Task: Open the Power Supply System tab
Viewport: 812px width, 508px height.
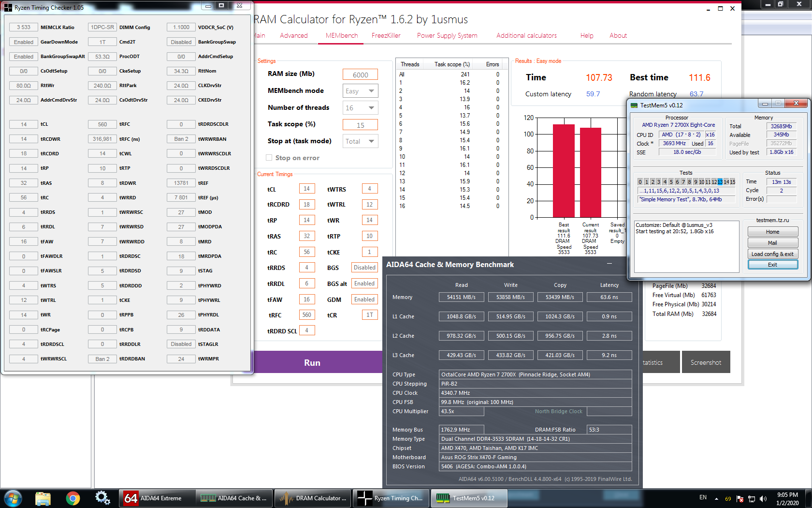Action: click(447, 35)
